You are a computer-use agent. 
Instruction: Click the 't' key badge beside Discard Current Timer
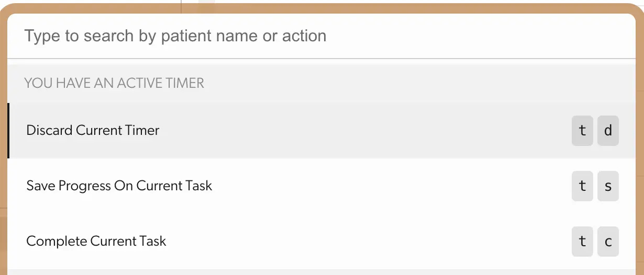coord(583,131)
